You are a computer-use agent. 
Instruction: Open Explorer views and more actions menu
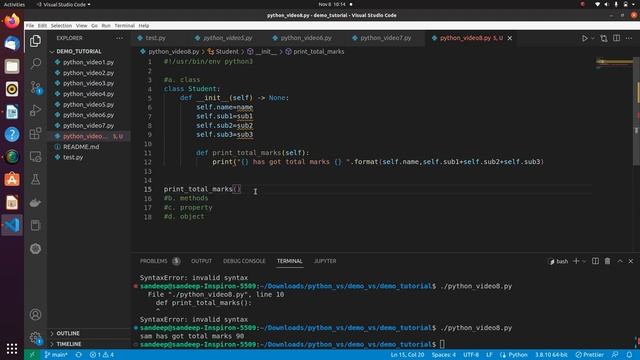click(x=119, y=38)
